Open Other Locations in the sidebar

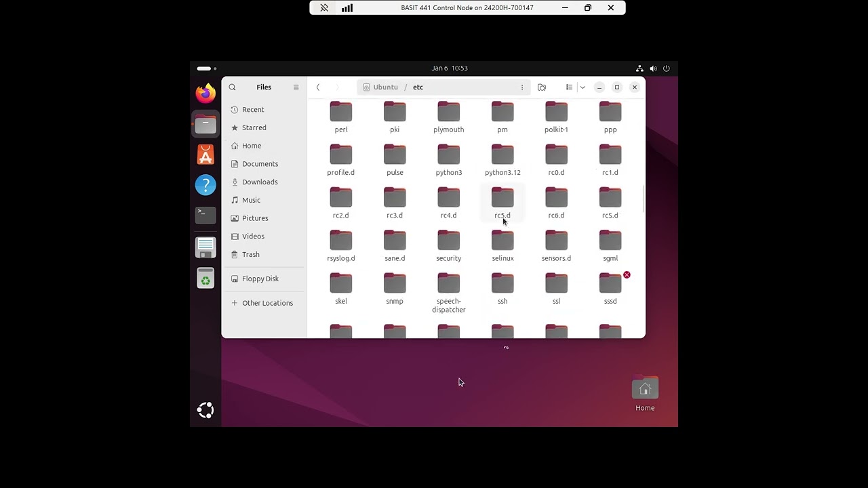(264, 303)
